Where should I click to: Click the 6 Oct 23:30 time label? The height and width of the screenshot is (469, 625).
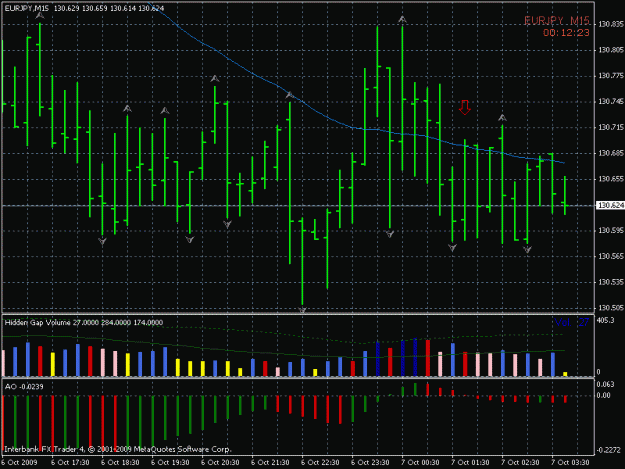(370, 463)
